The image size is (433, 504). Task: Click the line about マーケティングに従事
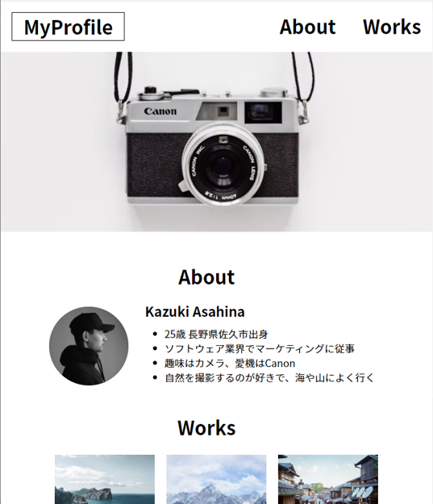coord(260,348)
